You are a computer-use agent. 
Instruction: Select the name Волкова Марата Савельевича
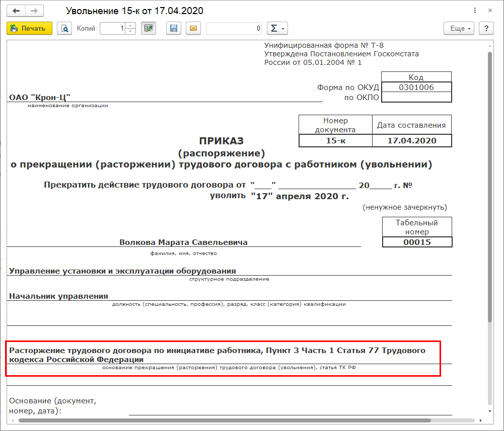[x=184, y=242]
